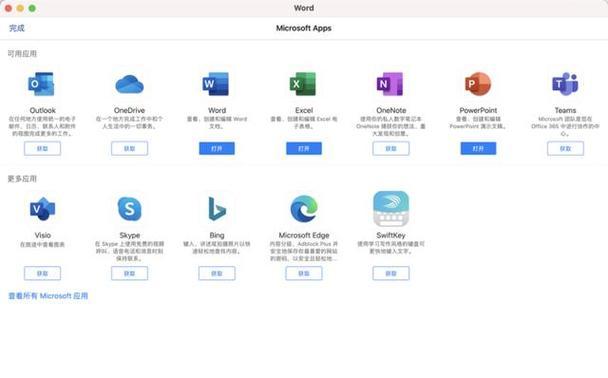Click the OneNote app icon
608x378 pixels.
click(x=390, y=84)
